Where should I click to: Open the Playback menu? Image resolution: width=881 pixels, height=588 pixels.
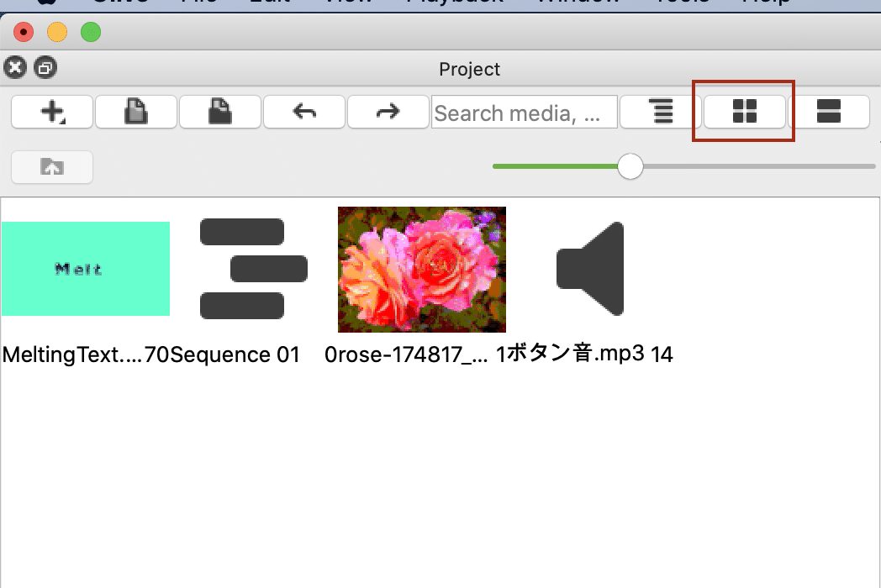point(455,2)
